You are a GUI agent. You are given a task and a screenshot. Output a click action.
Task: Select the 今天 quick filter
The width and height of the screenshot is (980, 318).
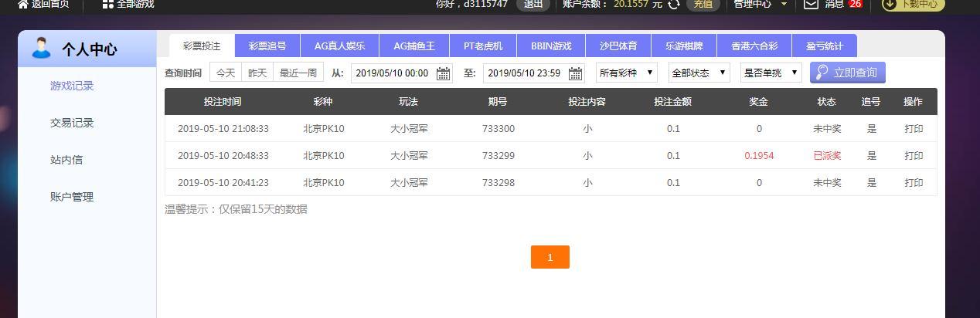click(226, 73)
